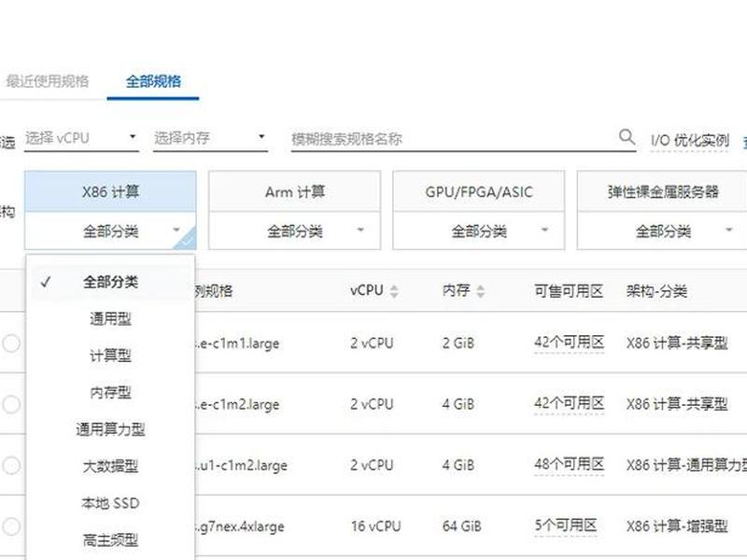The image size is (747, 560).
Task: Expand 全部分类 dropdown under GPU/FPGA/ASIC
Action: (479, 231)
